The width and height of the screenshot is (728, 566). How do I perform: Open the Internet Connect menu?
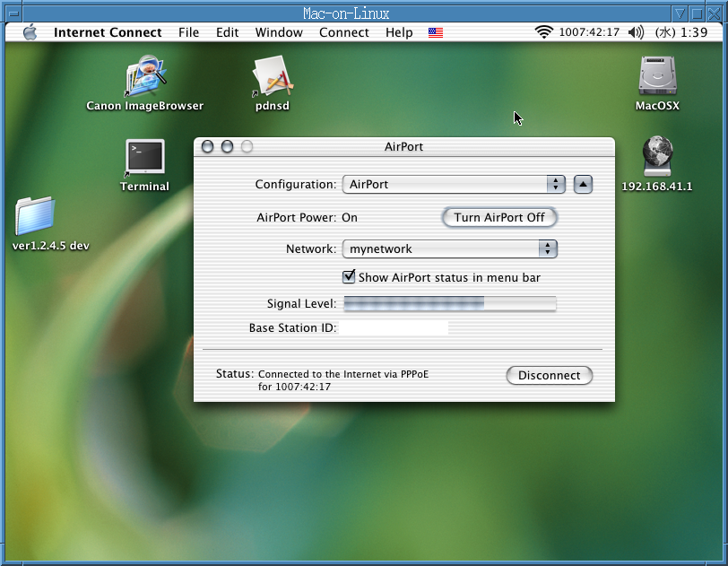coord(108,32)
